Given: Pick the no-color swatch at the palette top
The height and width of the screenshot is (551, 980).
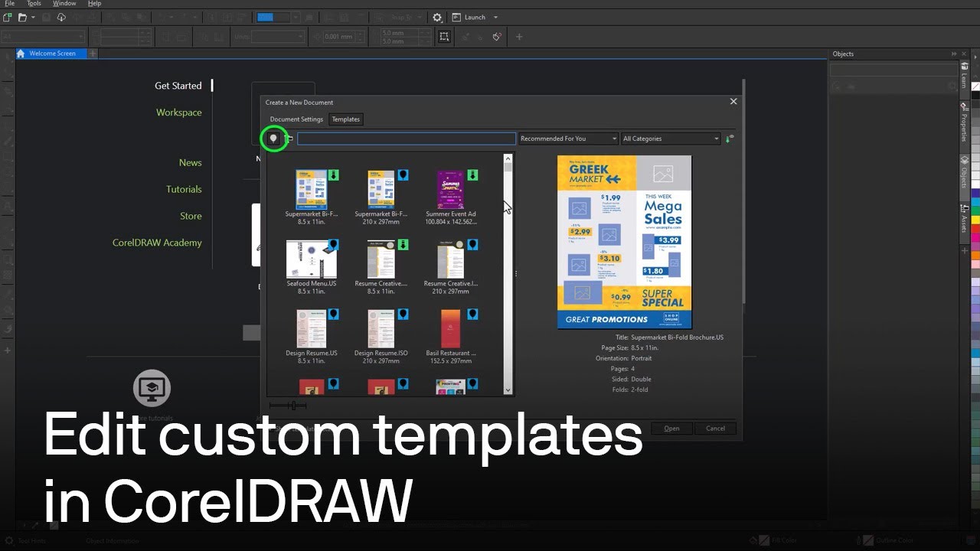Looking at the screenshot, I should point(975,86).
